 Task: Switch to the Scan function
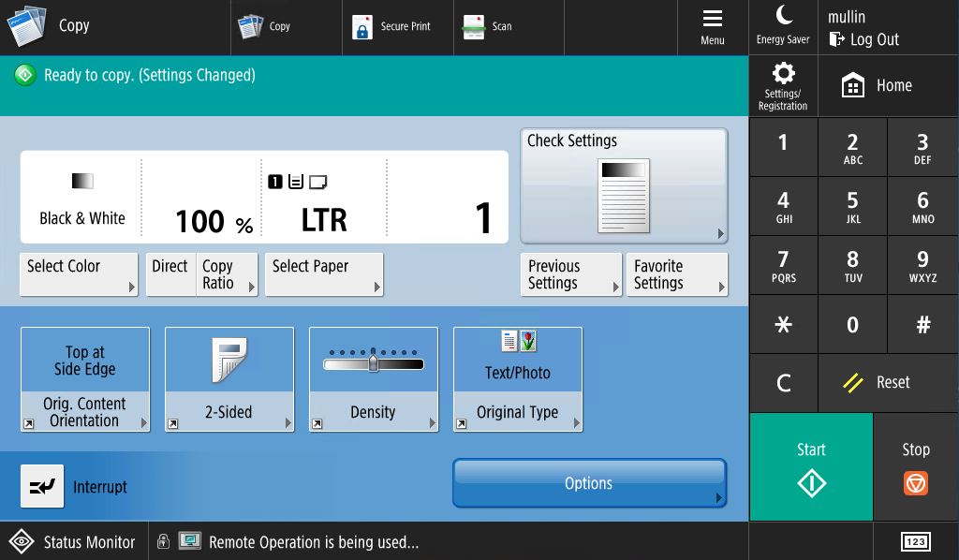point(509,27)
